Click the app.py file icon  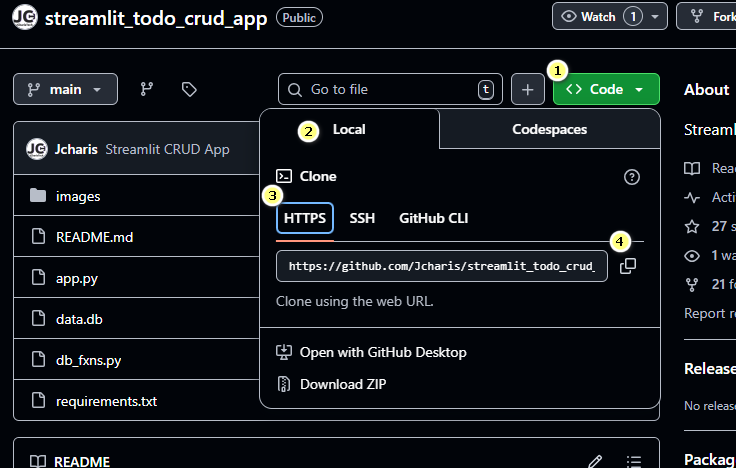[38, 278]
